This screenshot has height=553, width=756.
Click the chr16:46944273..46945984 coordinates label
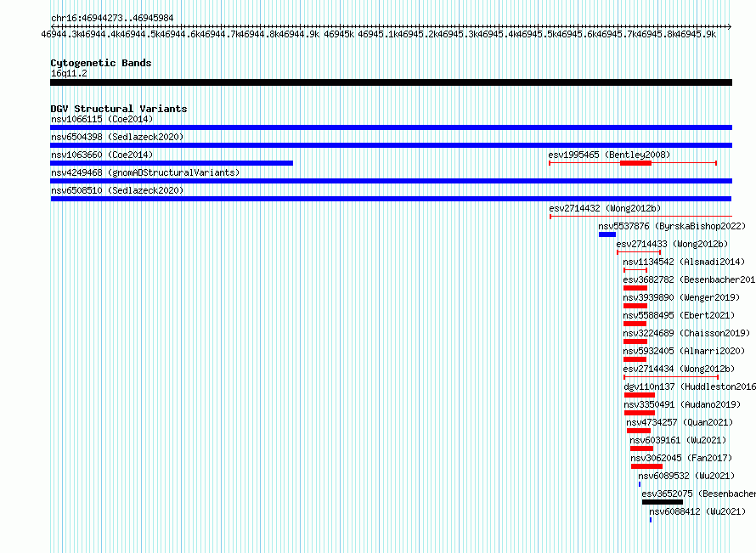click(x=112, y=18)
